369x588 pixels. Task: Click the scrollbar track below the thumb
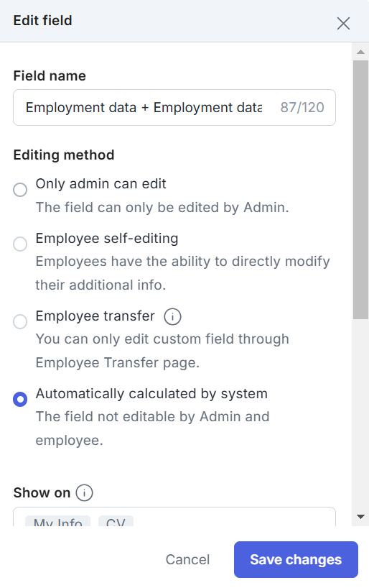point(360,413)
